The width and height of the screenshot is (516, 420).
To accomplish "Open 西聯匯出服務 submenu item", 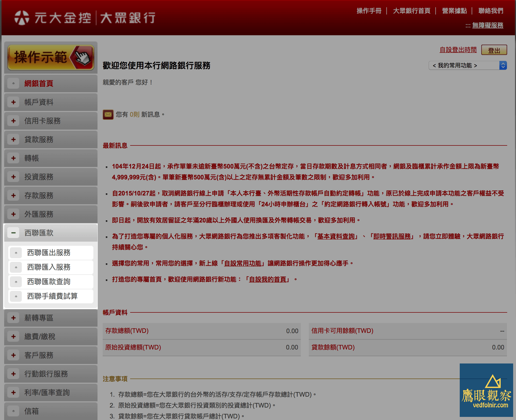I will (51, 253).
